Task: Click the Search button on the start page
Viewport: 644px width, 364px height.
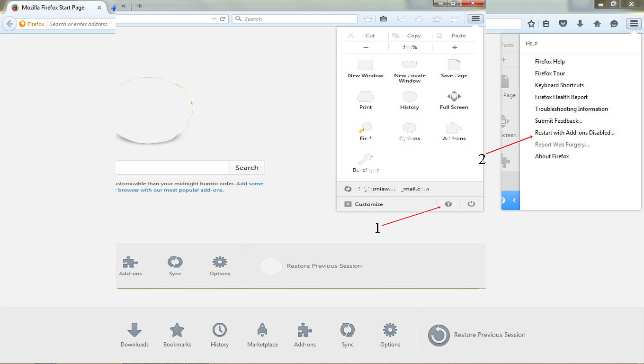Action: point(247,168)
